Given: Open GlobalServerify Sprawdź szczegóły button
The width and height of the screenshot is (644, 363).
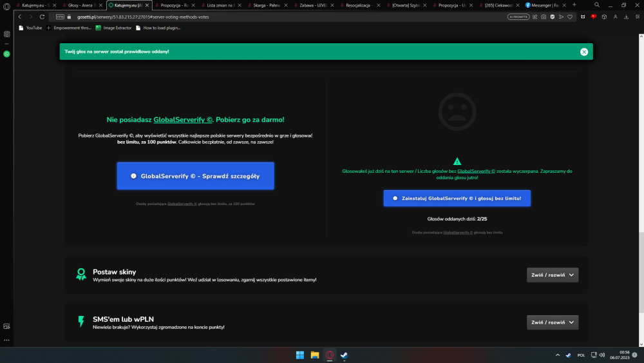Looking at the screenshot, I should pyautogui.click(x=196, y=176).
